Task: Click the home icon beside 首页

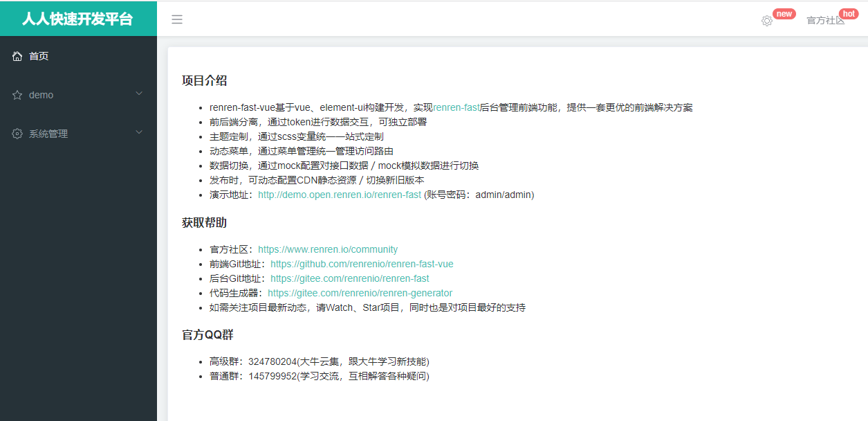Action: [x=17, y=56]
